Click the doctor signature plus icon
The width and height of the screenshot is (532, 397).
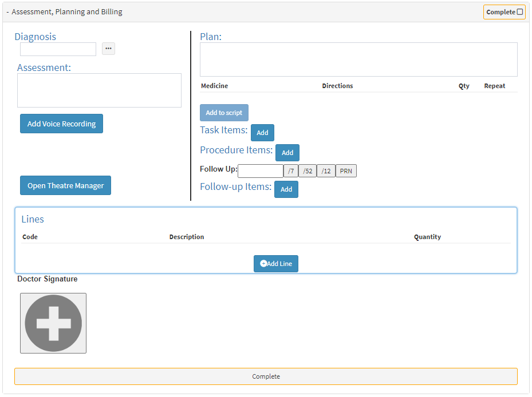[x=53, y=323]
